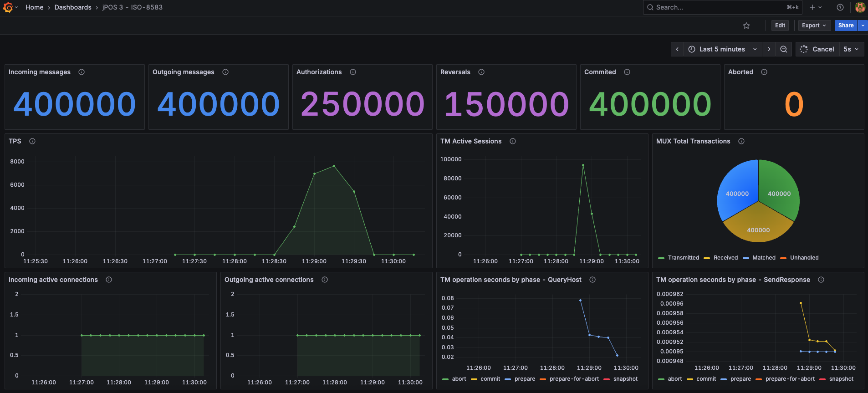Screen dimensions: 868x393
Task: Click info icon next to Aborted panel
Action: point(764,72)
